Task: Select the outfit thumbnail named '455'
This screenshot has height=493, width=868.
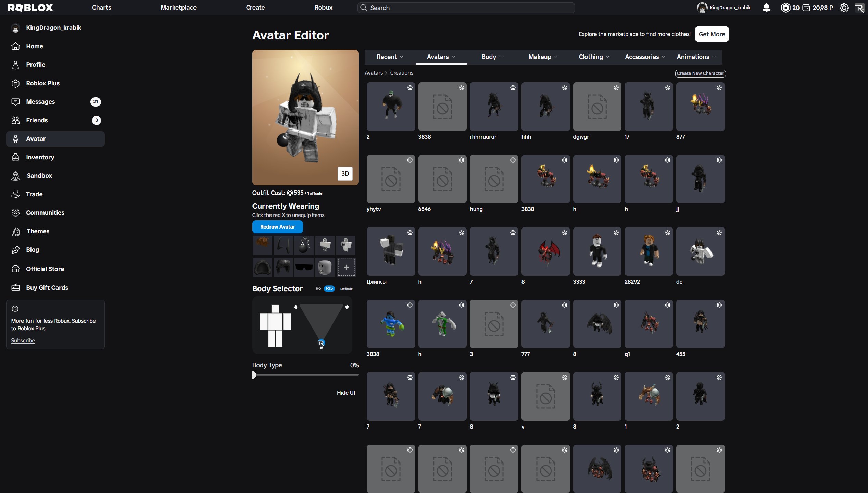Action: pyautogui.click(x=700, y=324)
